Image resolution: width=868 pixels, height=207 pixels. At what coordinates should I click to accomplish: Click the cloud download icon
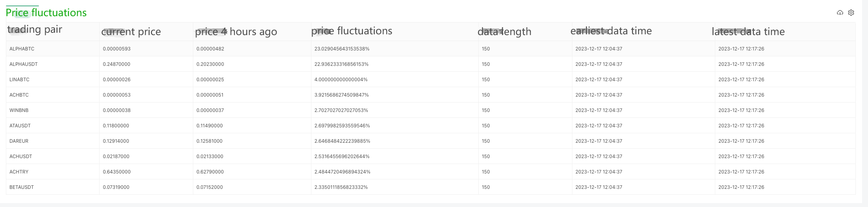tap(840, 13)
